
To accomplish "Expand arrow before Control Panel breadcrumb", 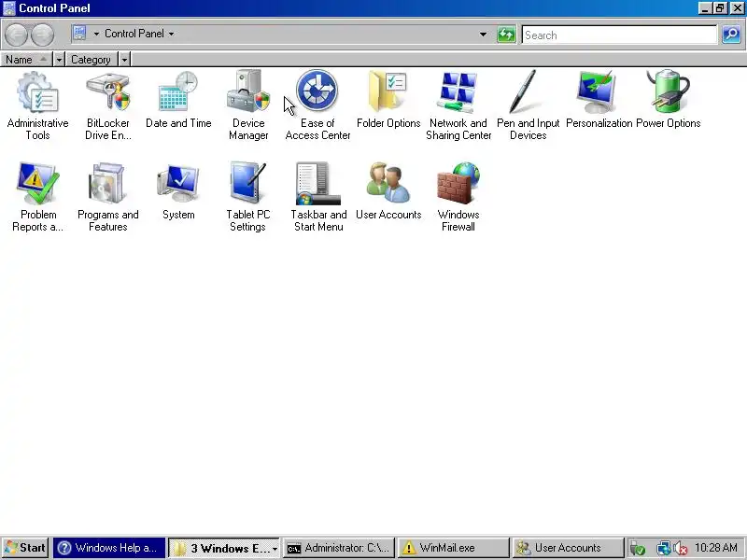I will [96, 34].
